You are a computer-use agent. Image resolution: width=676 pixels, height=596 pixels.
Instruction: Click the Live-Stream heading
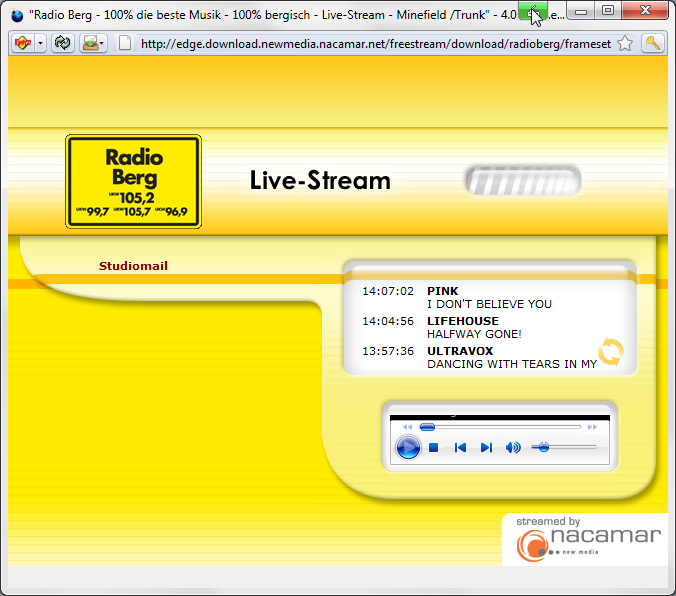tap(320, 180)
